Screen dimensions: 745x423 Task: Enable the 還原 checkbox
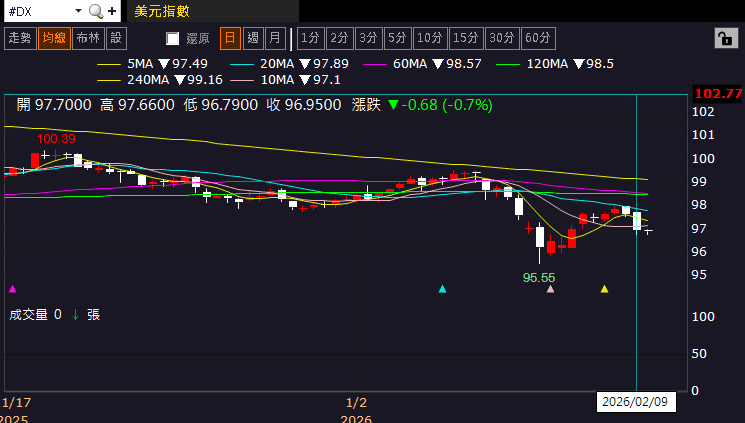tap(173, 39)
